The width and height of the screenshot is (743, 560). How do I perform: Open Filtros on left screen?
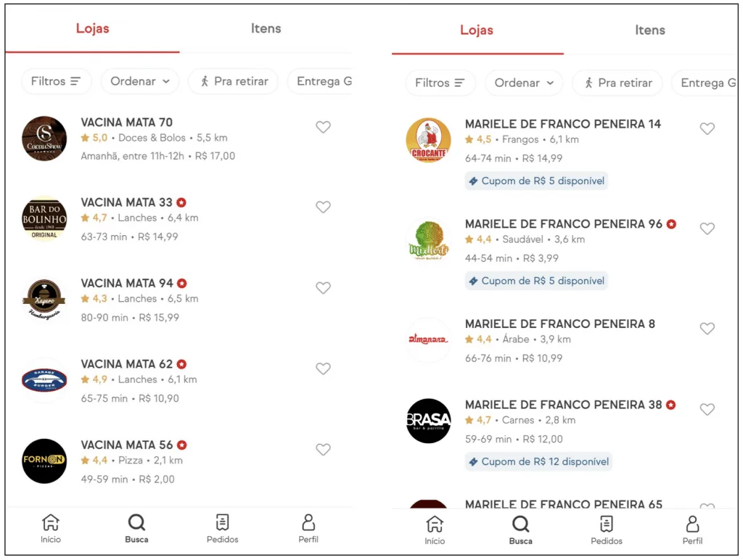(56, 81)
